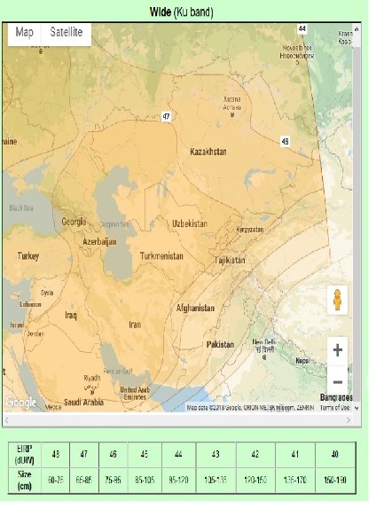Click the 150-190 size table cell

click(335, 480)
